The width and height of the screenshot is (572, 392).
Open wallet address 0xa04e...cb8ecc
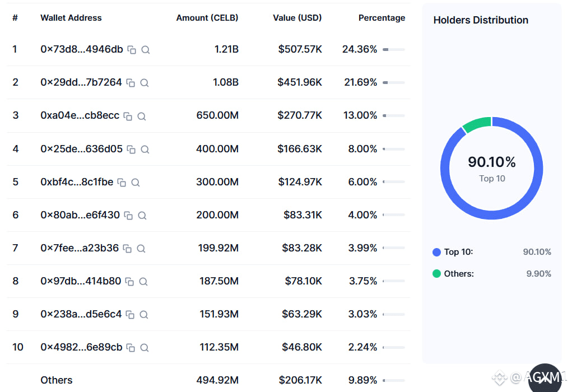coord(80,115)
